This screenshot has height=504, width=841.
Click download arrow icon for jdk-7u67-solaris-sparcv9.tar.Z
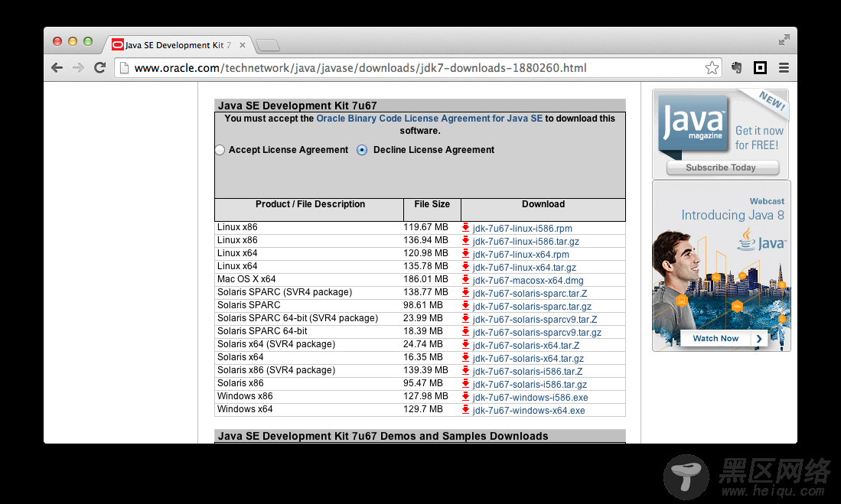[x=465, y=318]
